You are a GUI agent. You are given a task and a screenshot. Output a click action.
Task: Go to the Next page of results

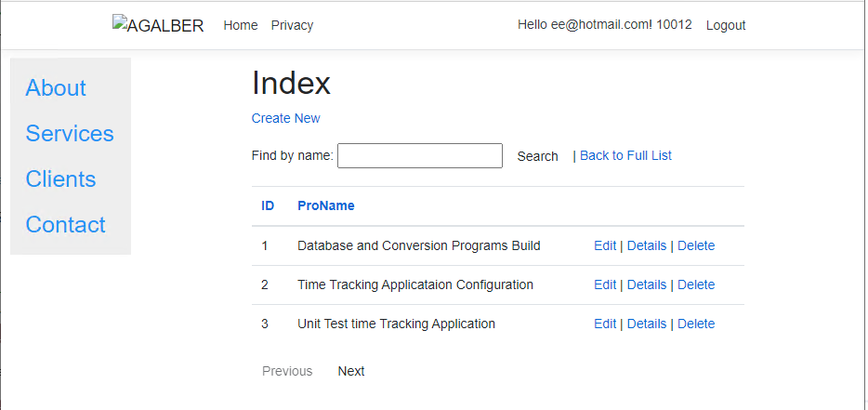click(351, 371)
